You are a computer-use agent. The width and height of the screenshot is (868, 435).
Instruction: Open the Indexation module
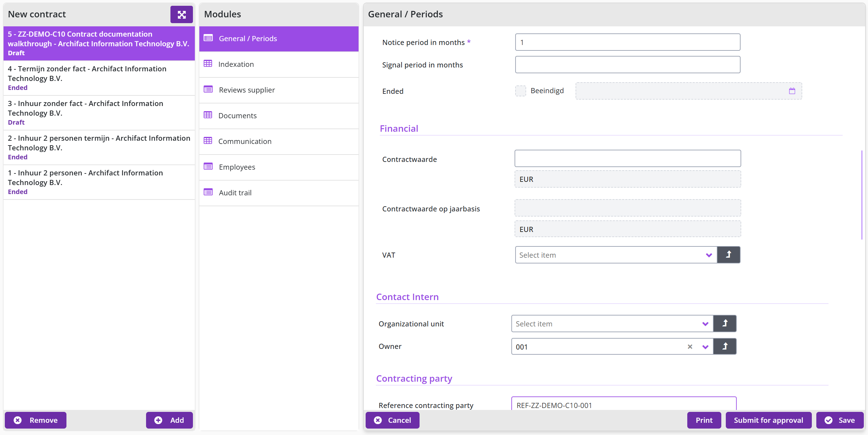click(x=279, y=64)
